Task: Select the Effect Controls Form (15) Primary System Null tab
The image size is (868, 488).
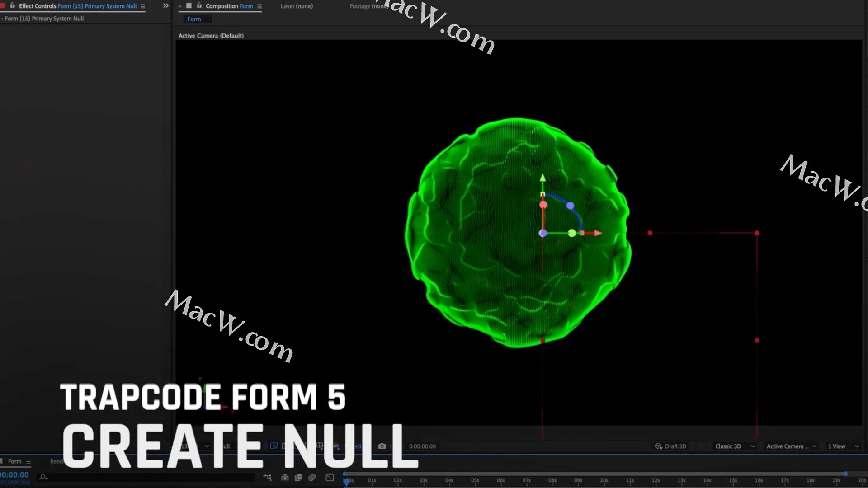Action: pyautogui.click(x=78, y=6)
